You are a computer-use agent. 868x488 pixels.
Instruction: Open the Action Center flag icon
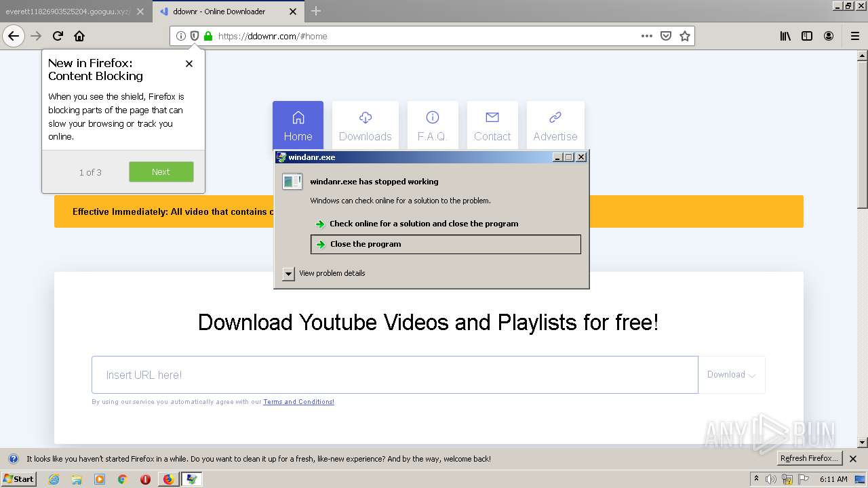point(803,479)
